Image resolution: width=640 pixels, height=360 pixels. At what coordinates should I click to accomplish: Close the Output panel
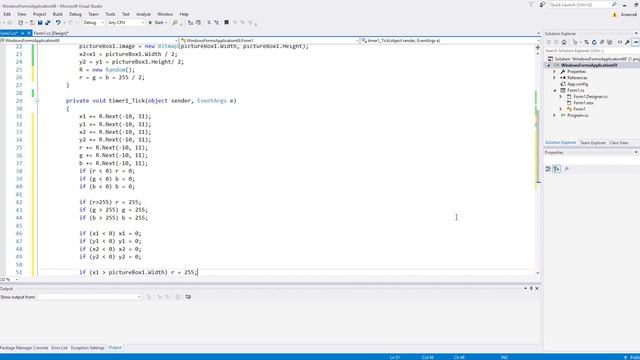click(x=537, y=289)
